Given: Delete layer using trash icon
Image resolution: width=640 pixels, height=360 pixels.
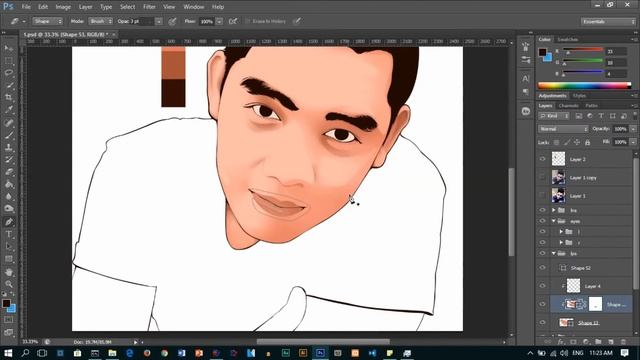Looking at the screenshot, I should click(x=623, y=342).
